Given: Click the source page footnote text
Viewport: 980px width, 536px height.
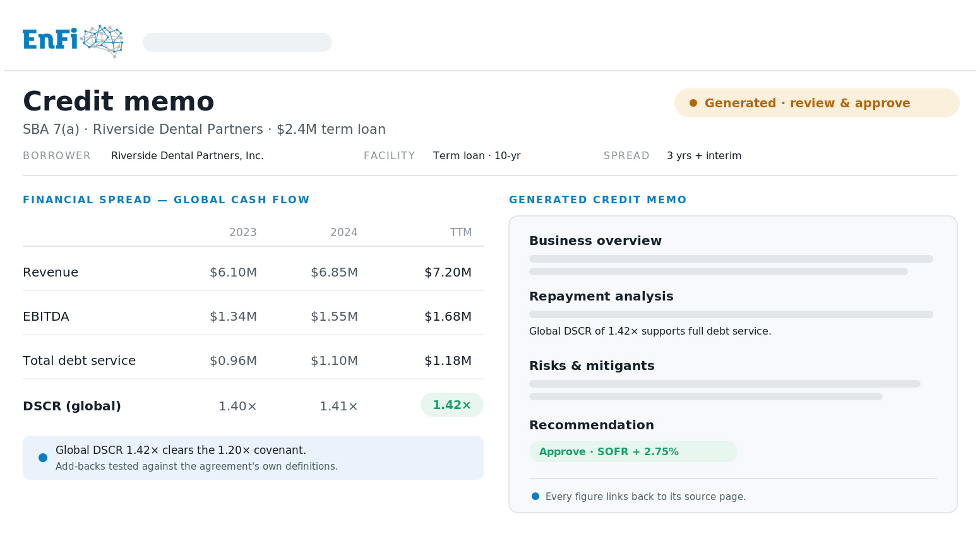Looking at the screenshot, I should (x=645, y=497).
